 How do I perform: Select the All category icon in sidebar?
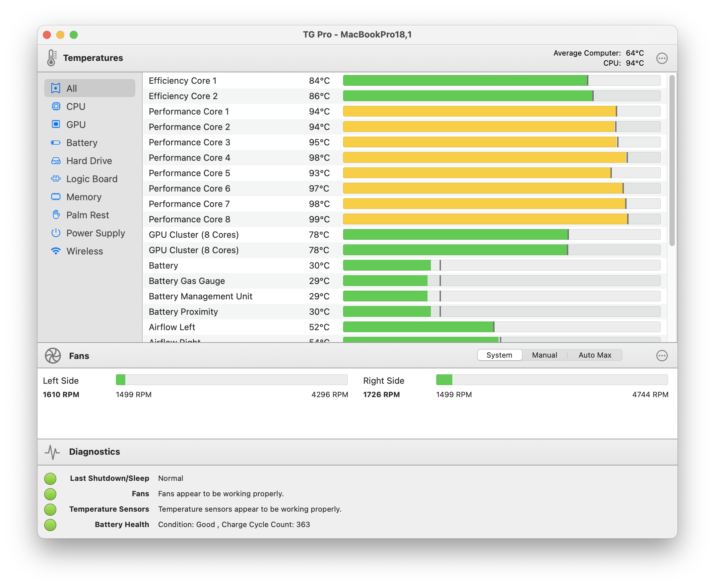click(56, 88)
